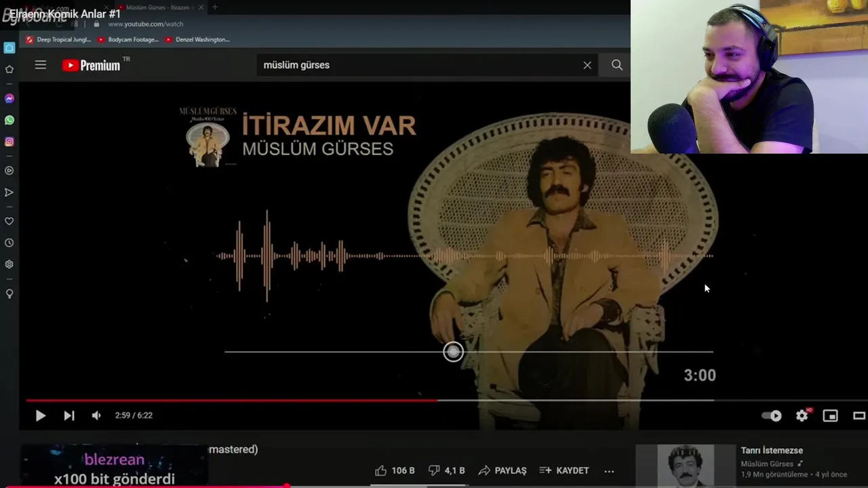The height and width of the screenshot is (488, 868).
Task: Open the sidebar player circle icon
Action: point(9,171)
